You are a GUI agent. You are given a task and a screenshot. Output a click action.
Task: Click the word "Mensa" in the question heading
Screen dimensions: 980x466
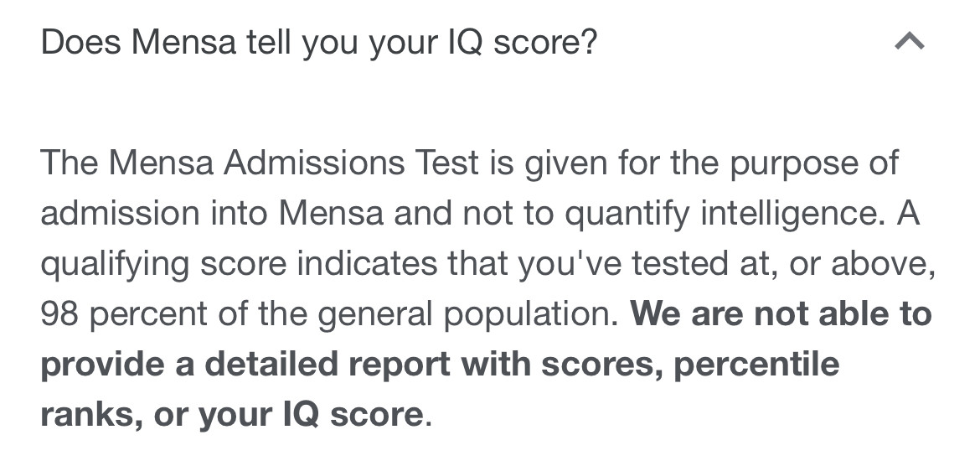183,42
